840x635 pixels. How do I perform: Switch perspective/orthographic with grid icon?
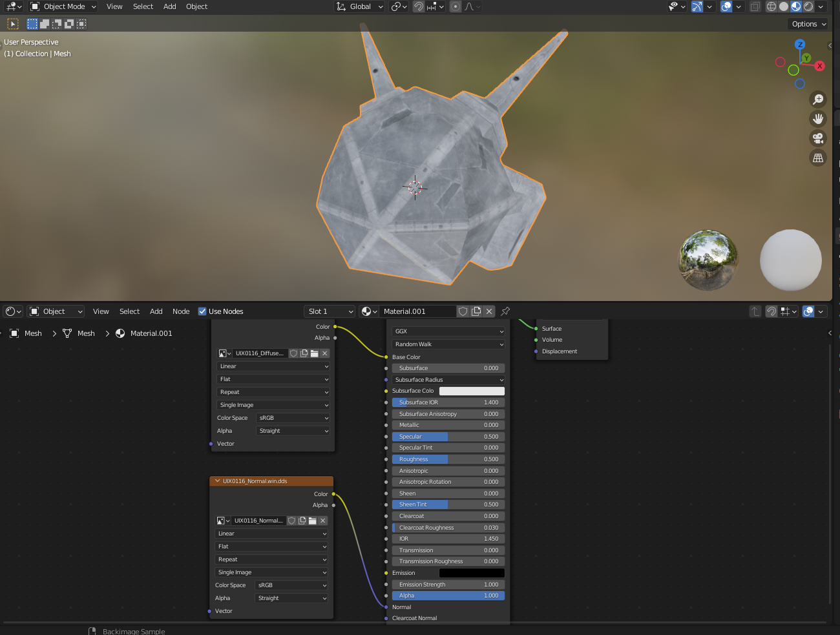818,158
